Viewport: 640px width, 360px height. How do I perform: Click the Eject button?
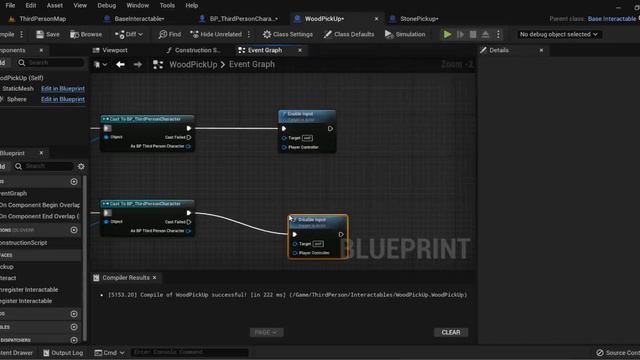point(485,34)
